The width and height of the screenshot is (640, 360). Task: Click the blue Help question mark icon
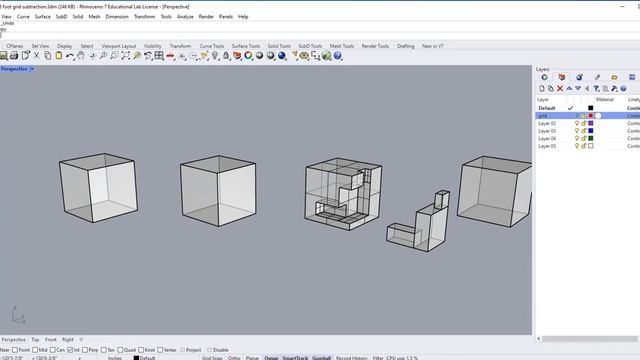click(338, 56)
